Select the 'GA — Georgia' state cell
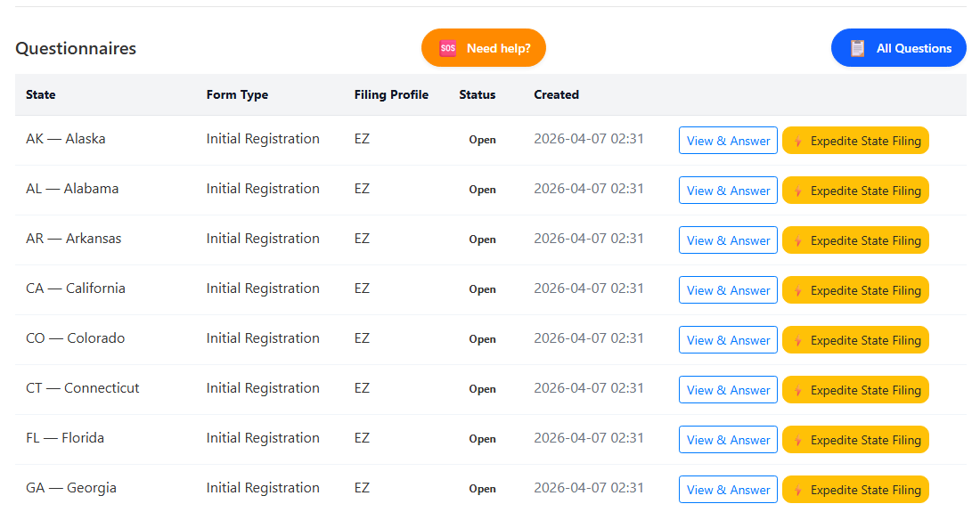This screenshot has width=980, height=512. click(71, 488)
